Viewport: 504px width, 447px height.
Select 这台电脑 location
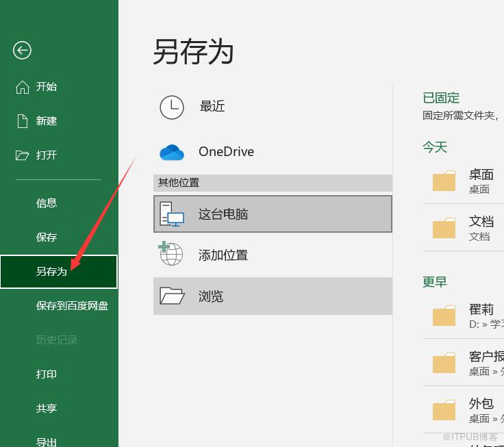point(273,214)
